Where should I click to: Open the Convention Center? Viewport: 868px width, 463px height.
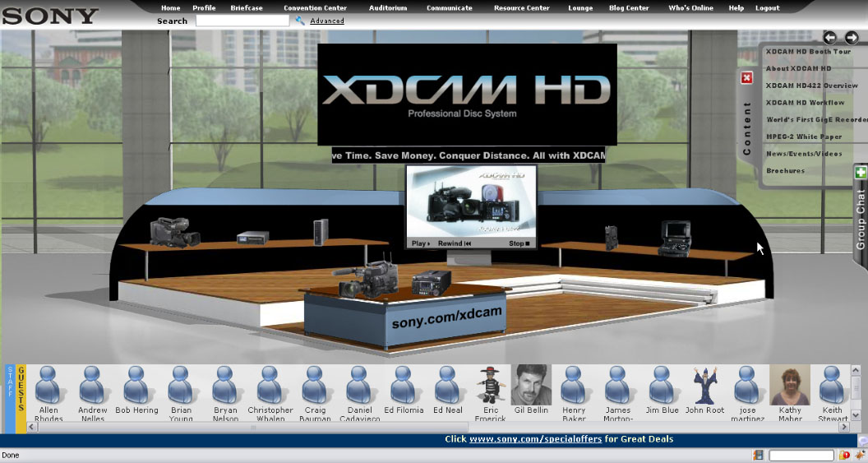(x=315, y=7)
